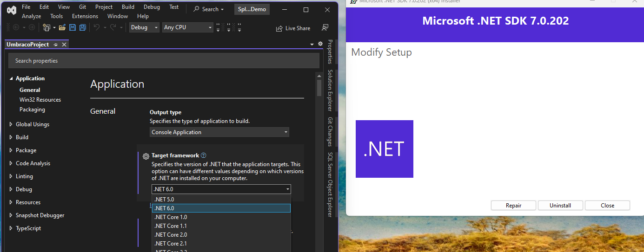Screen dimensions: 644x252
Task: Open the Solution Explorer side tab
Action: tap(330, 90)
